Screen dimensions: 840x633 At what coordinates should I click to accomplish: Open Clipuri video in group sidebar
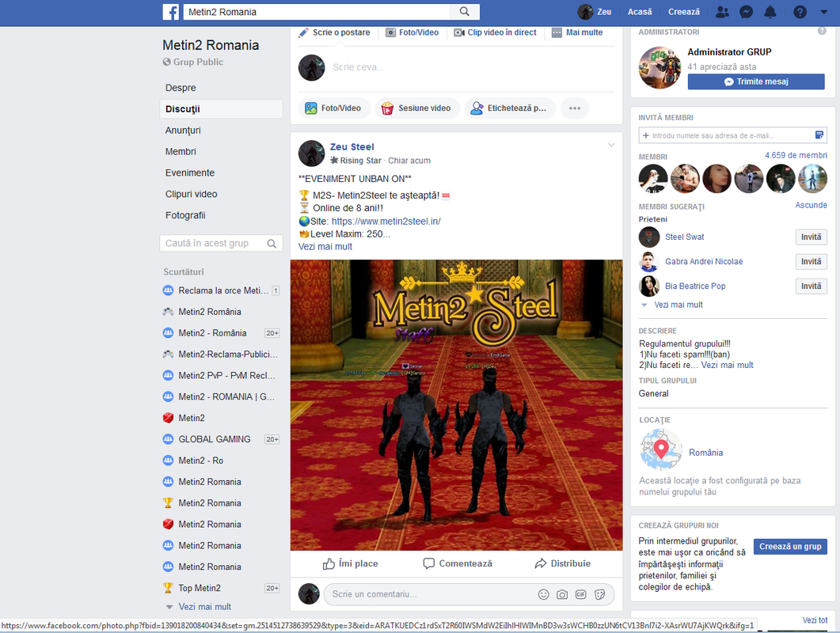pyautogui.click(x=192, y=194)
